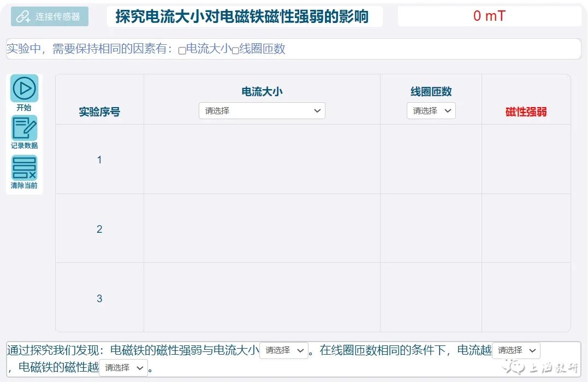Open the 线圈匝数 column dropdown

pyautogui.click(x=431, y=111)
